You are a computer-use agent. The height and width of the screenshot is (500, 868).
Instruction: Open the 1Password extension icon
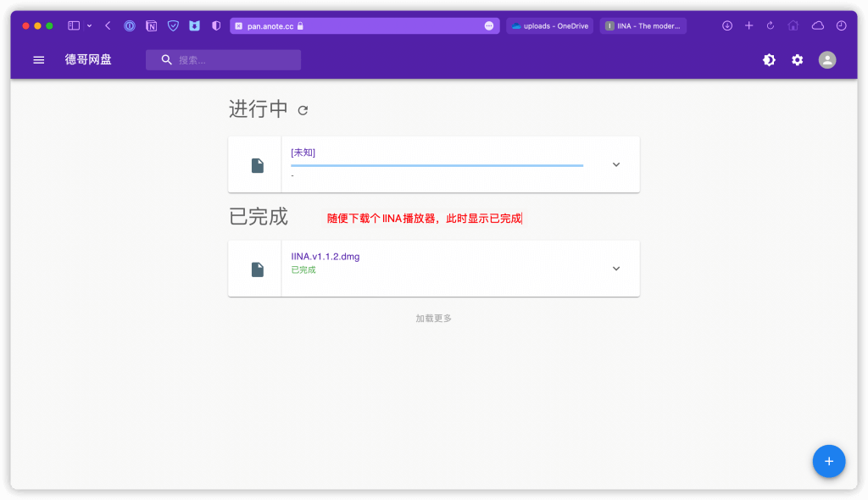[130, 25]
